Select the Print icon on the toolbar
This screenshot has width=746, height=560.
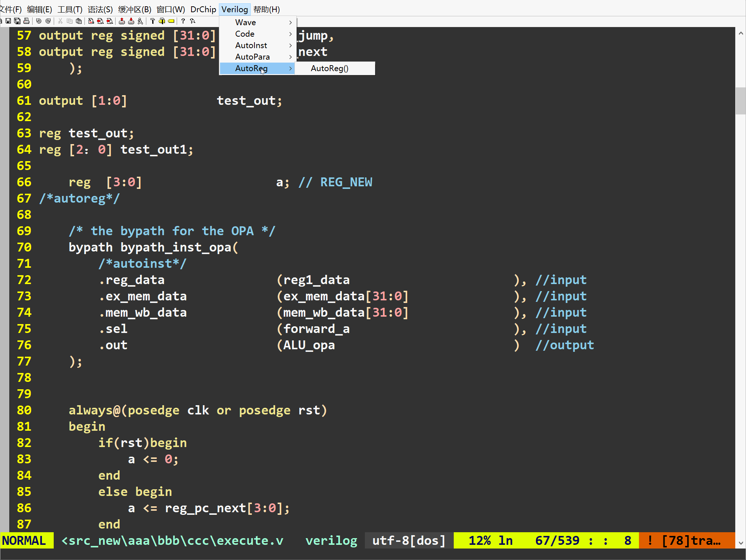[x=27, y=21]
